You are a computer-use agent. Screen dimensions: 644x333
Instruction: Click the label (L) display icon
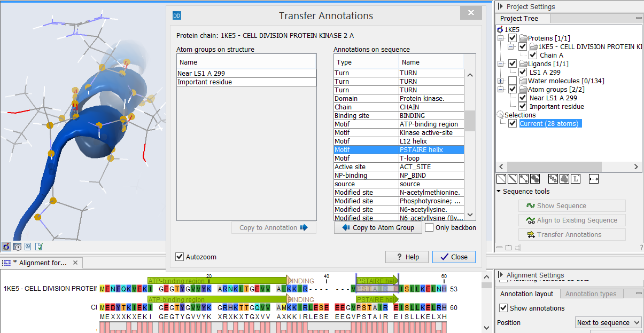pyautogui.click(x=576, y=178)
